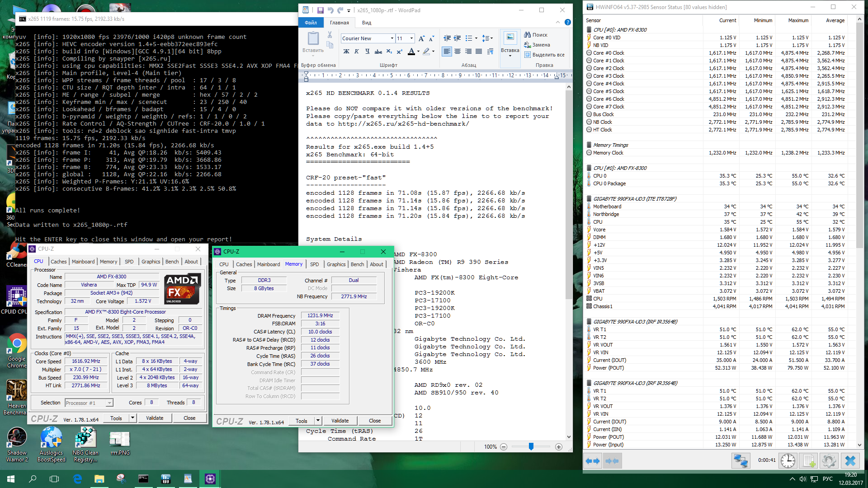868x488 pixels.
Task: Open the Вид ribbon tab
Action: [367, 23]
